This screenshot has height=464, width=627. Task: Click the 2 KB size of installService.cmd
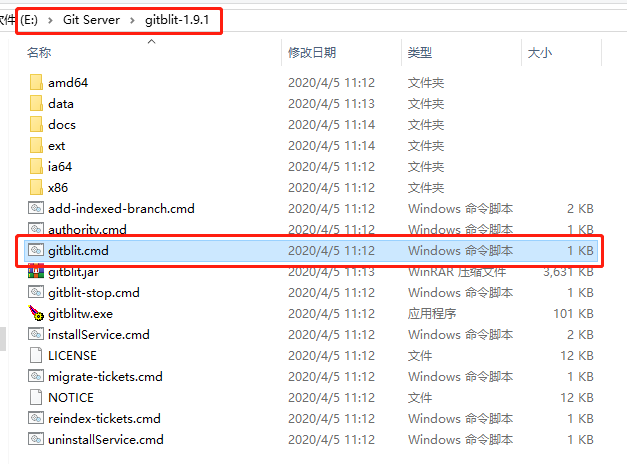click(580, 334)
